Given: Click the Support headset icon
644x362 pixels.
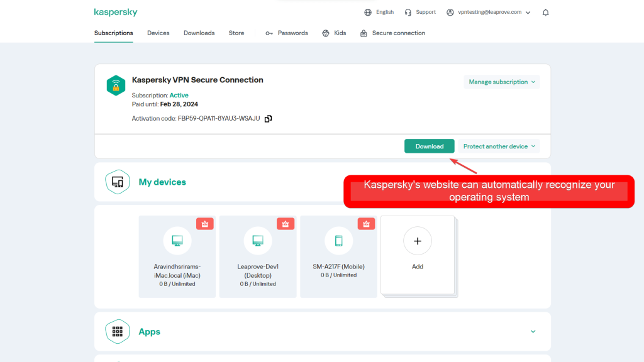Looking at the screenshot, I should (x=408, y=13).
